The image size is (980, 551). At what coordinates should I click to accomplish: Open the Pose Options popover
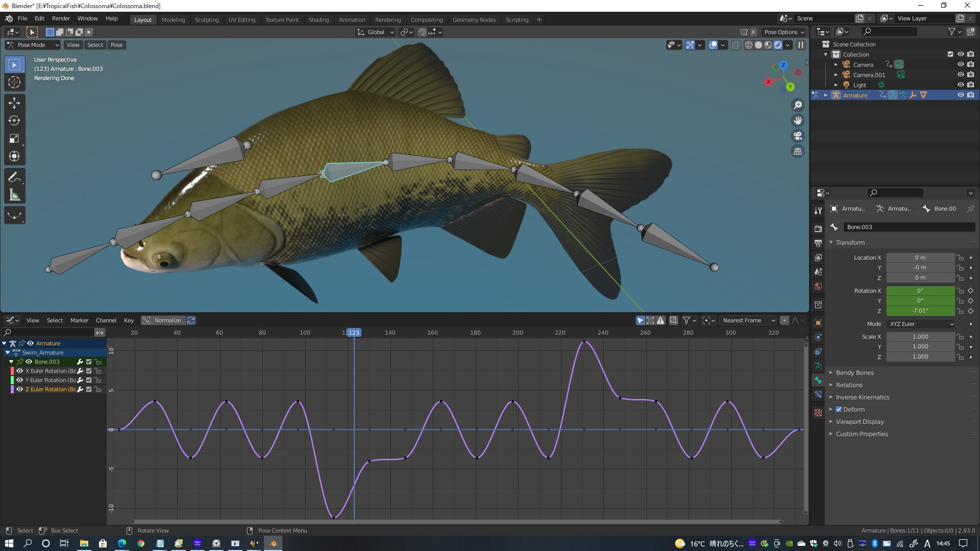tap(783, 32)
